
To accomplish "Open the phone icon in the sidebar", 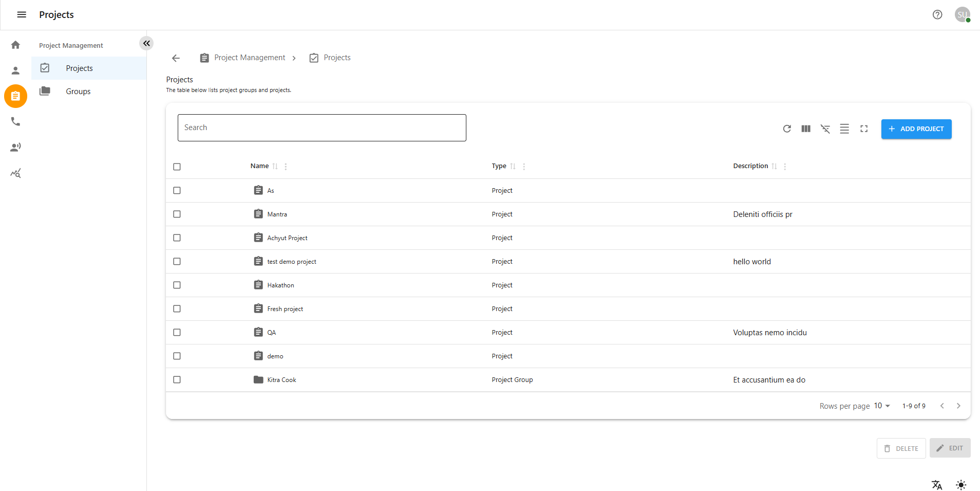I will point(15,122).
